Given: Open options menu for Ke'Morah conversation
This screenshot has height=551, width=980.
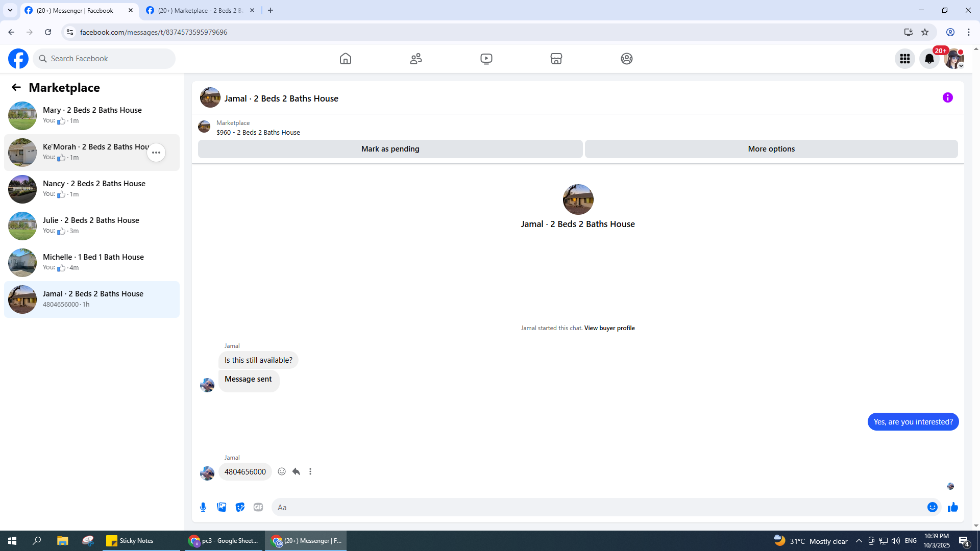Looking at the screenshot, I should pyautogui.click(x=156, y=153).
